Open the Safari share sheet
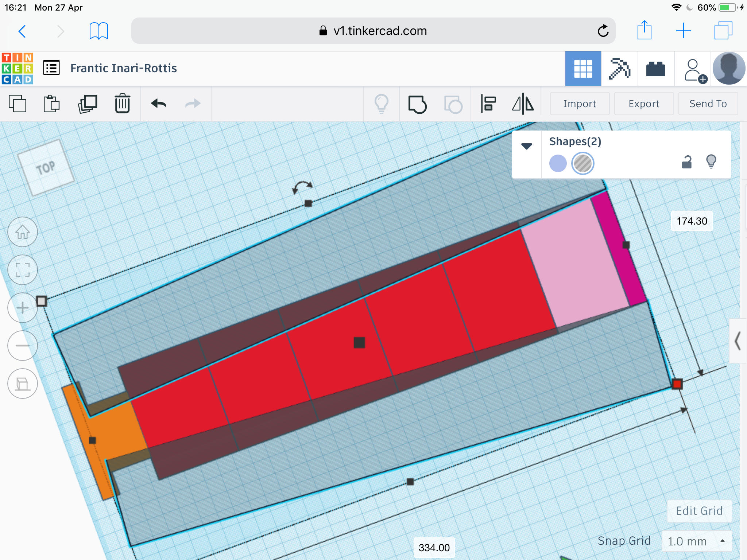This screenshot has width=747, height=560. pyautogui.click(x=645, y=30)
